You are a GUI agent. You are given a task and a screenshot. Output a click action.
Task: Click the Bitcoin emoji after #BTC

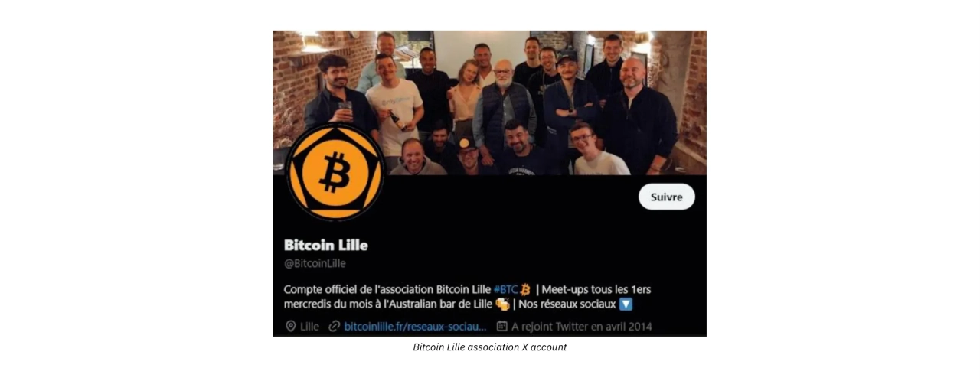525,289
